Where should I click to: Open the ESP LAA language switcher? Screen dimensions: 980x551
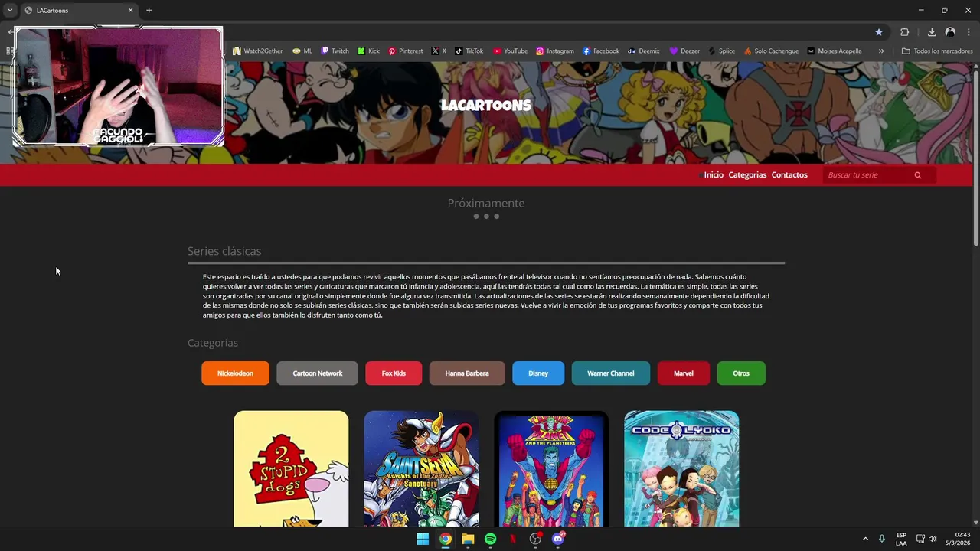pyautogui.click(x=901, y=539)
